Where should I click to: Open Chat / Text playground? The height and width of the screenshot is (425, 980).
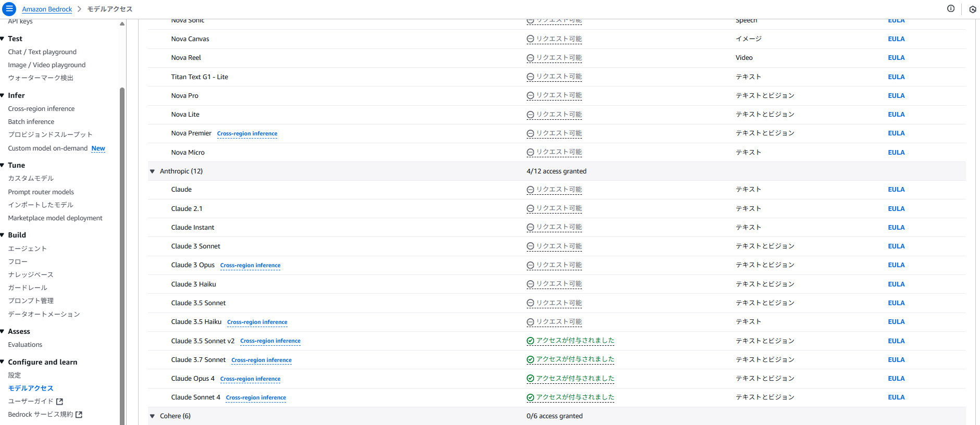tap(42, 52)
